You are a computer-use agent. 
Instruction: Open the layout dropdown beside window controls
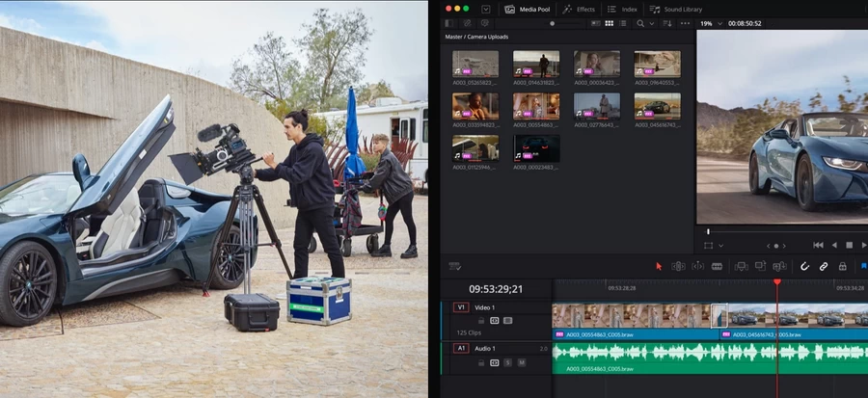tap(485, 9)
